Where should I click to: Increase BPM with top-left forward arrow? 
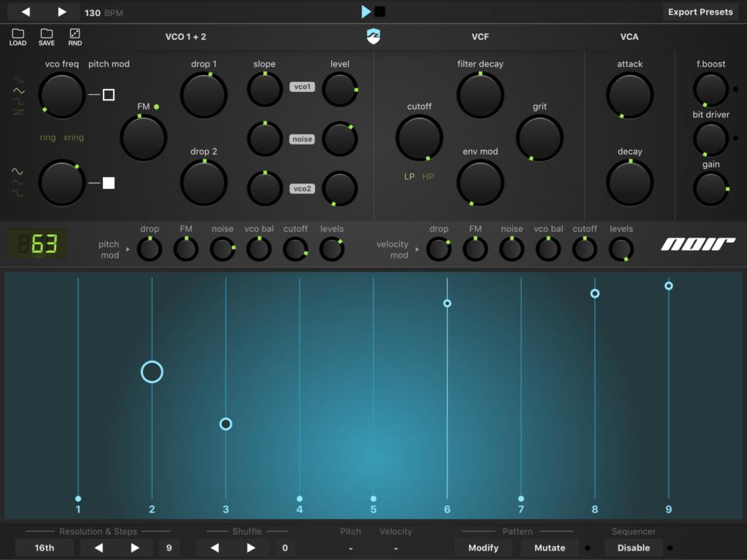pos(62,12)
